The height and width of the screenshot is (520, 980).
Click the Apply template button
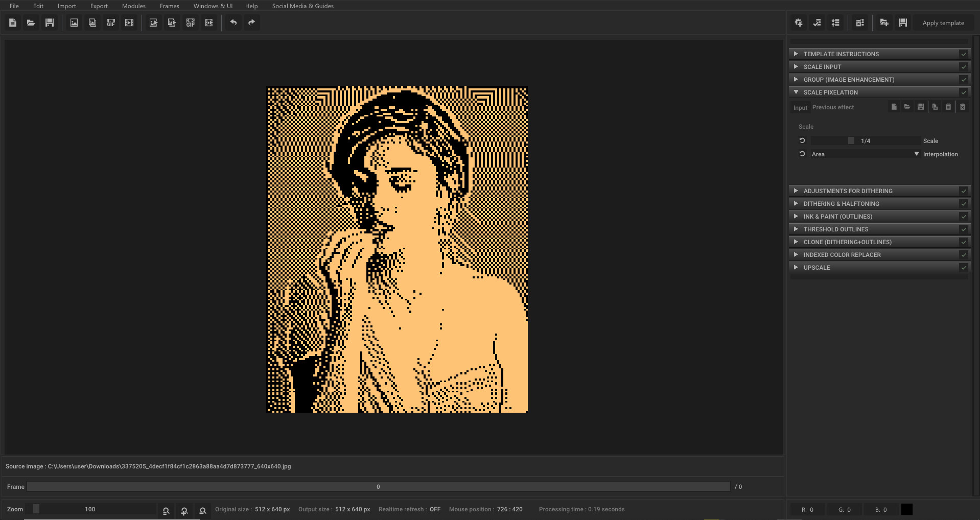click(x=943, y=22)
